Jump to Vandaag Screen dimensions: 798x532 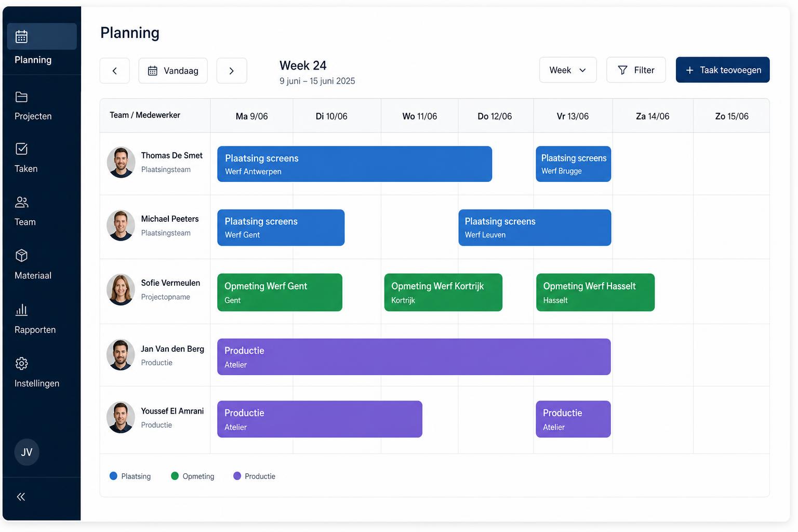tap(173, 71)
